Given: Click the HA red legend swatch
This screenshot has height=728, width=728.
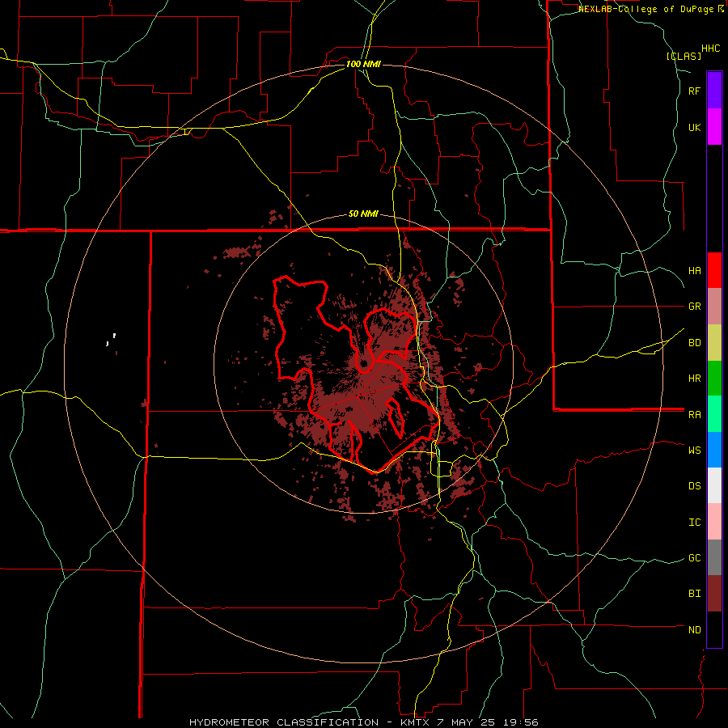Looking at the screenshot, I should coord(714,270).
